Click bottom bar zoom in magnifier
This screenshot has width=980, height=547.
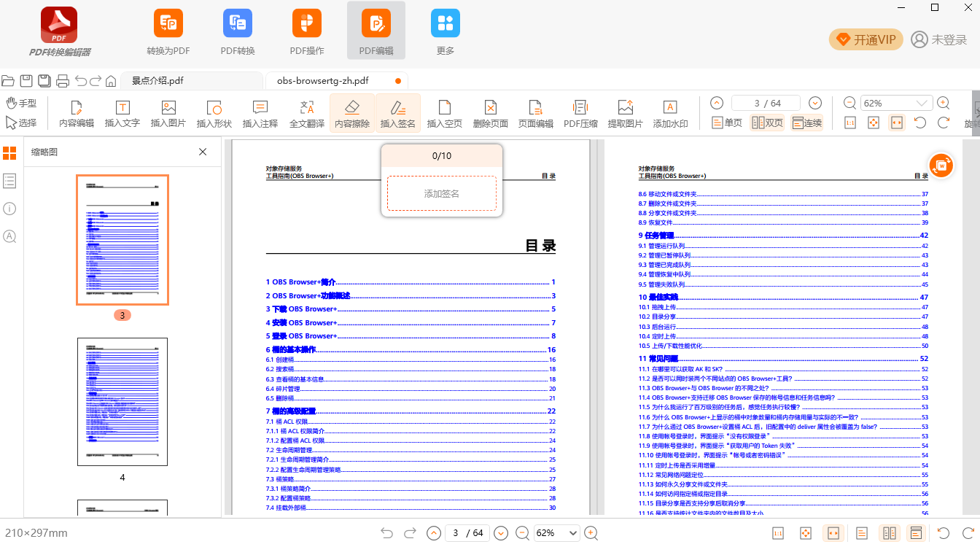(591, 533)
